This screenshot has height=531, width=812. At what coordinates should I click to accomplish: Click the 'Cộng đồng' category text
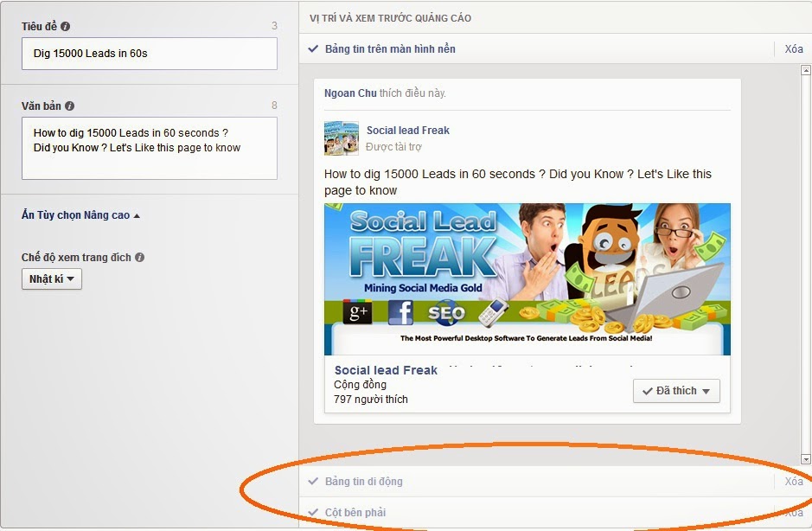[x=360, y=385]
